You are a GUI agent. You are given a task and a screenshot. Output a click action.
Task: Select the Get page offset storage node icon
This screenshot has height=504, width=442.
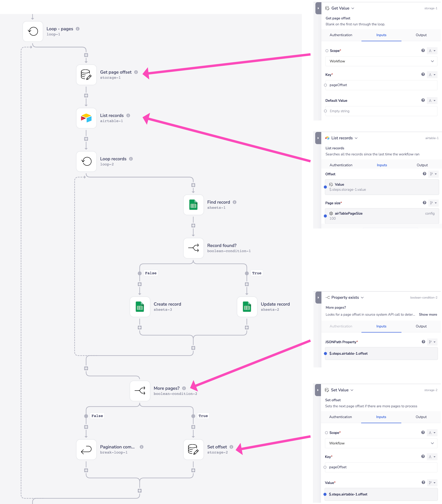86,75
